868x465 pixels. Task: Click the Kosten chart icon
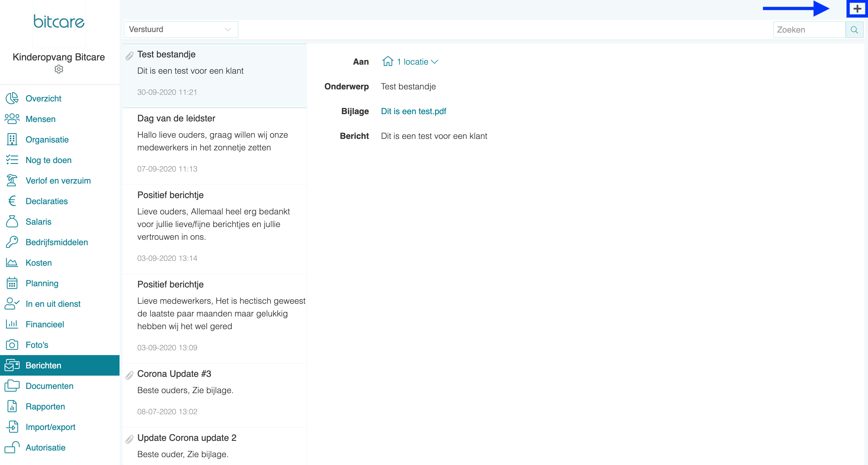[12, 263]
